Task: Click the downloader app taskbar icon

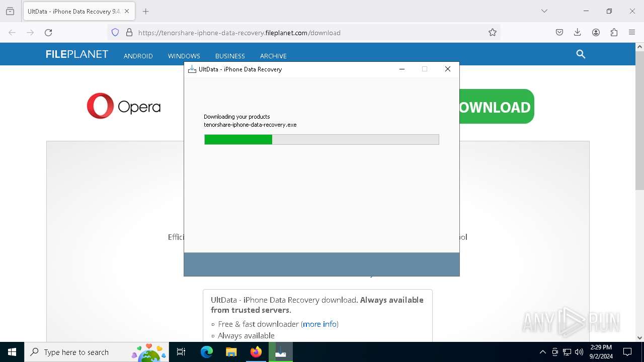Action: tap(281, 352)
